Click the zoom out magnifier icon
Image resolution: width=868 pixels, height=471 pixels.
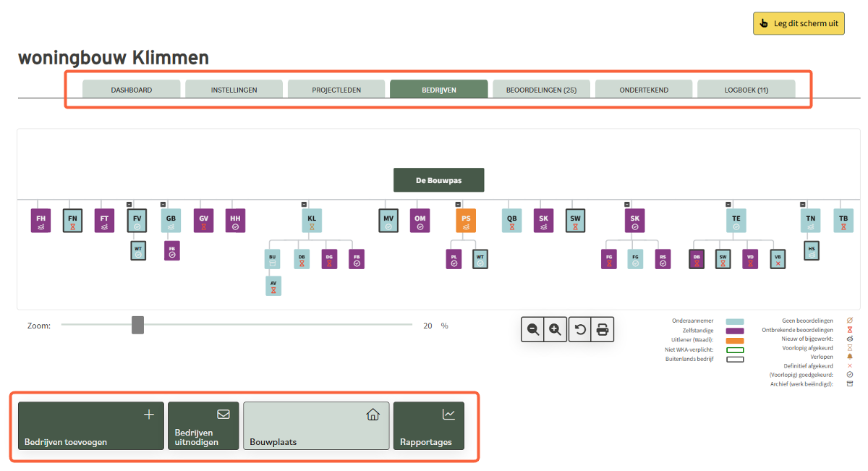point(533,329)
